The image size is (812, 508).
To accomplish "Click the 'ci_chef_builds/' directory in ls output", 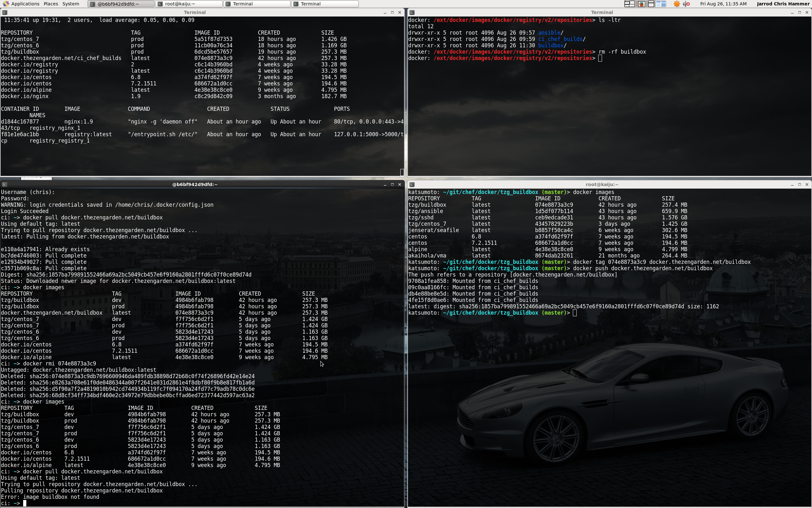I will [562, 39].
